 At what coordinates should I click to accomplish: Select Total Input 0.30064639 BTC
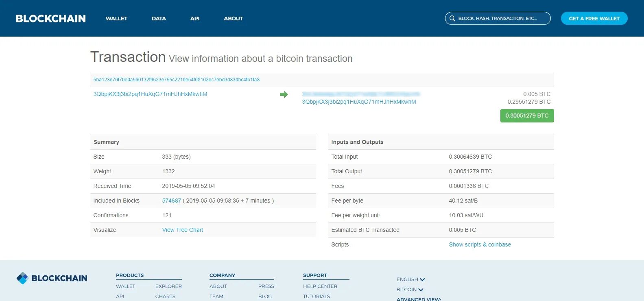click(470, 157)
